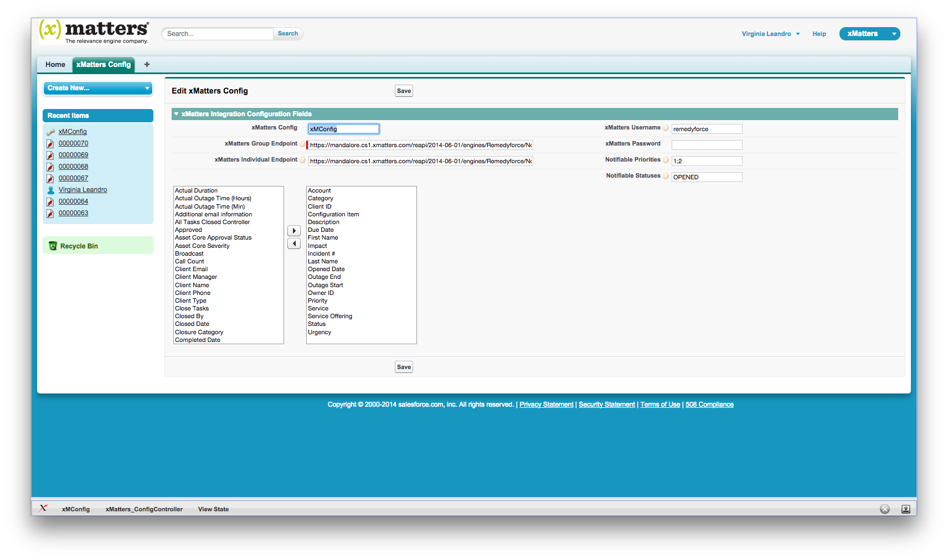Click the help icon beside Notifiable Priorities

[666, 160]
